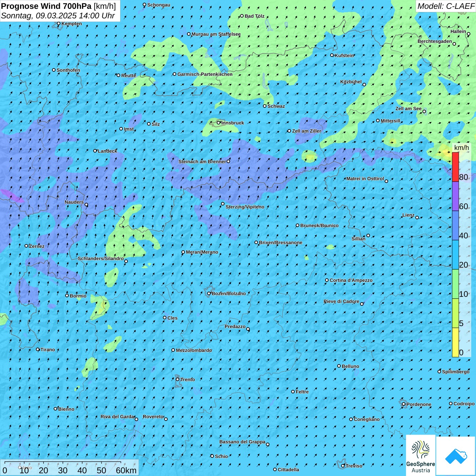This screenshot has width=476, height=476.
Task: Choose the yellow legend segment between 0 and 5
Action: click(x=455, y=342)
